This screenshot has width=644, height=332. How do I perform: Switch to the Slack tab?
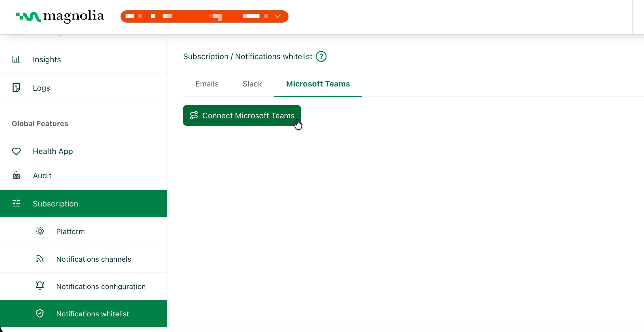pos(252,84)
